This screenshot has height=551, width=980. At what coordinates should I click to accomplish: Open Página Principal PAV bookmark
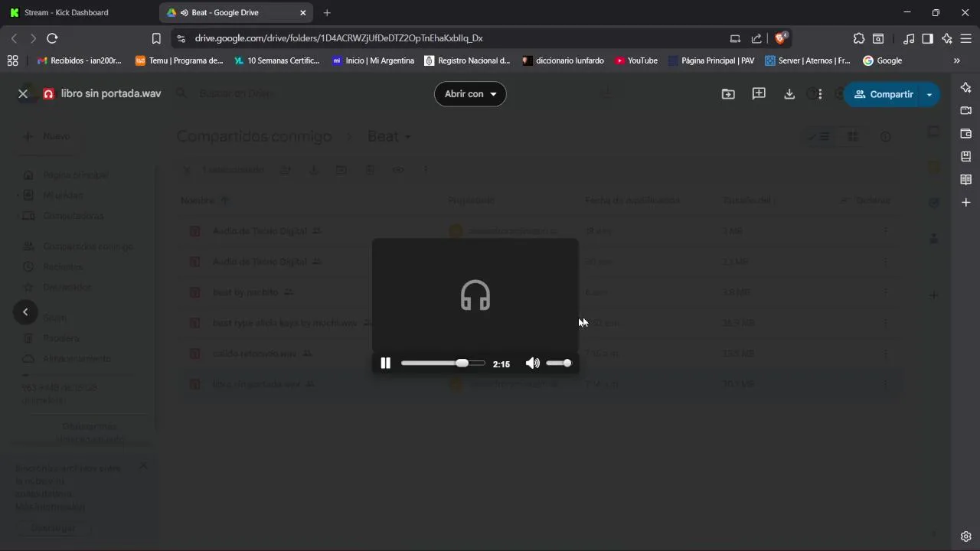point(711,60)
